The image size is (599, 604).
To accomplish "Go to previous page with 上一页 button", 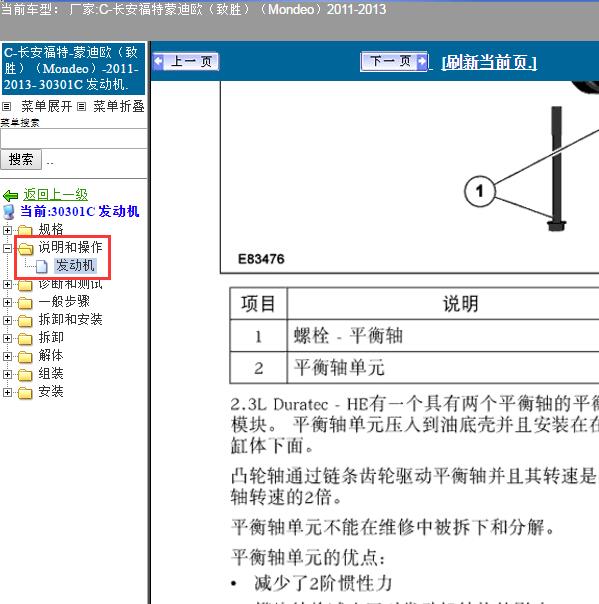I will (x=186, y=62).
